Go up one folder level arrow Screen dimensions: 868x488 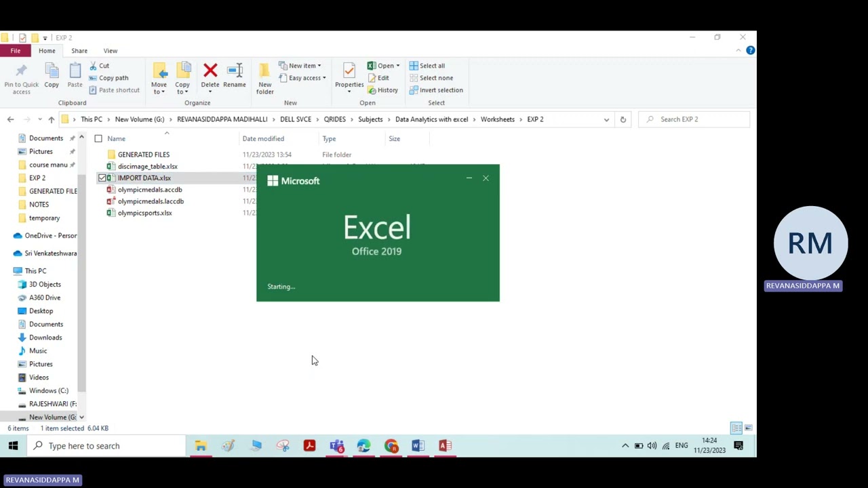[x=51, y=119]
